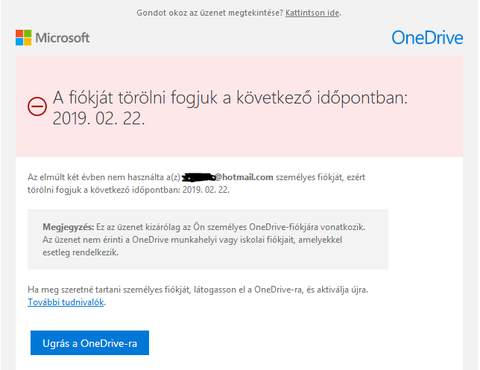Select the 'A fiókját törölni fogjuk' heading
Viewport: 480px width, 370px height.
pos(230,98)
